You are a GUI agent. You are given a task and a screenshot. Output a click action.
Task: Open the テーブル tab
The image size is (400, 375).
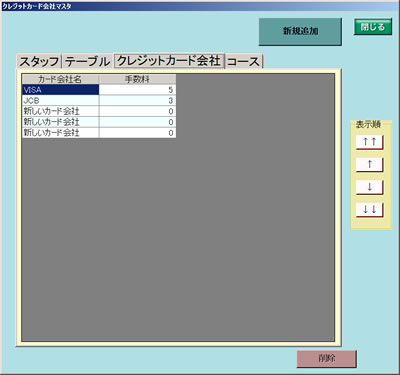coord(87,61)
